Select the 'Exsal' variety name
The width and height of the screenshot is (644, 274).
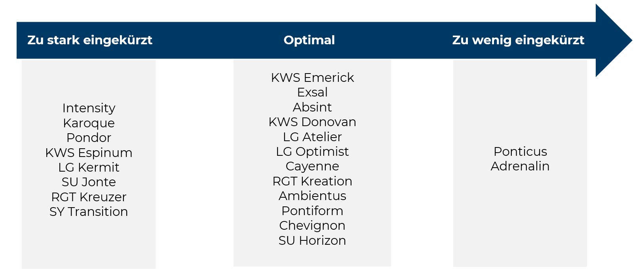312,92
